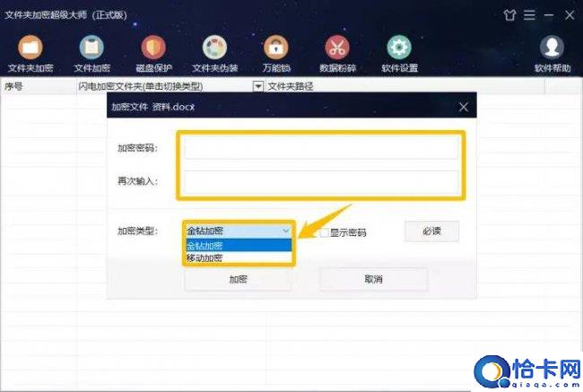This screenshot has width=583, height=392.
Task: Open the 文件夹加密 folder encryption tool
Action: (30, 54)
